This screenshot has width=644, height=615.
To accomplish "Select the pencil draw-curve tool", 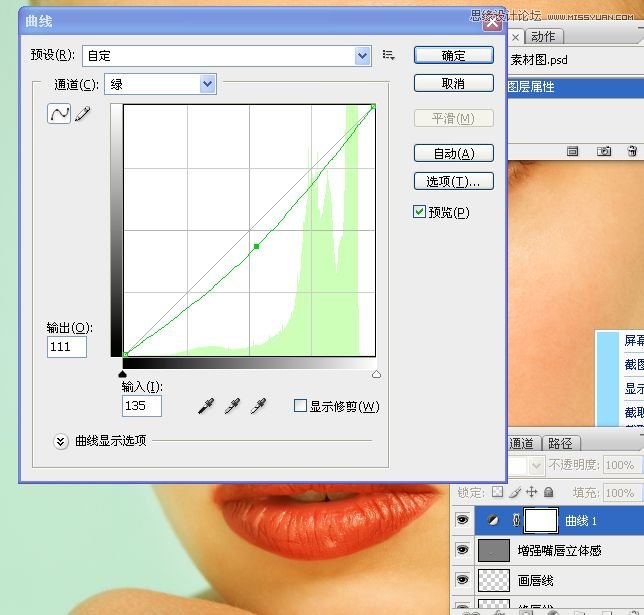I will (x=83, y=114).
